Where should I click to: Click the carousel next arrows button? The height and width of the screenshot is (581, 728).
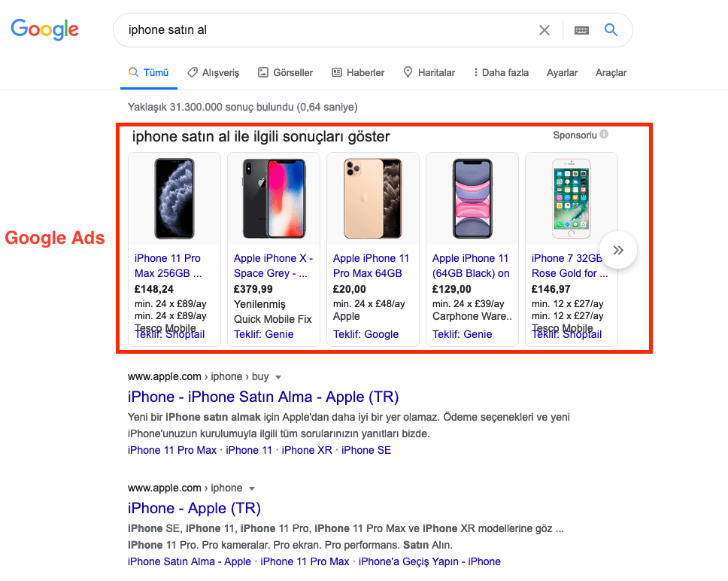pos(618,250)
